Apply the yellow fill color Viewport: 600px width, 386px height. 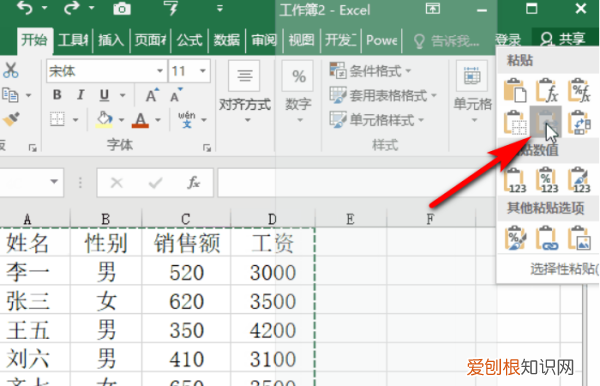point(104,119)
